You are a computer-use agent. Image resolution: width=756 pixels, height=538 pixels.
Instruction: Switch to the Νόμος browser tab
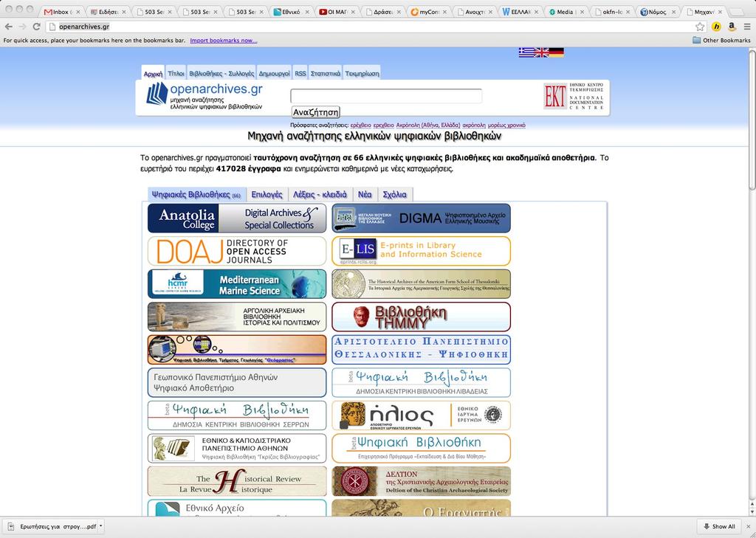657,12
